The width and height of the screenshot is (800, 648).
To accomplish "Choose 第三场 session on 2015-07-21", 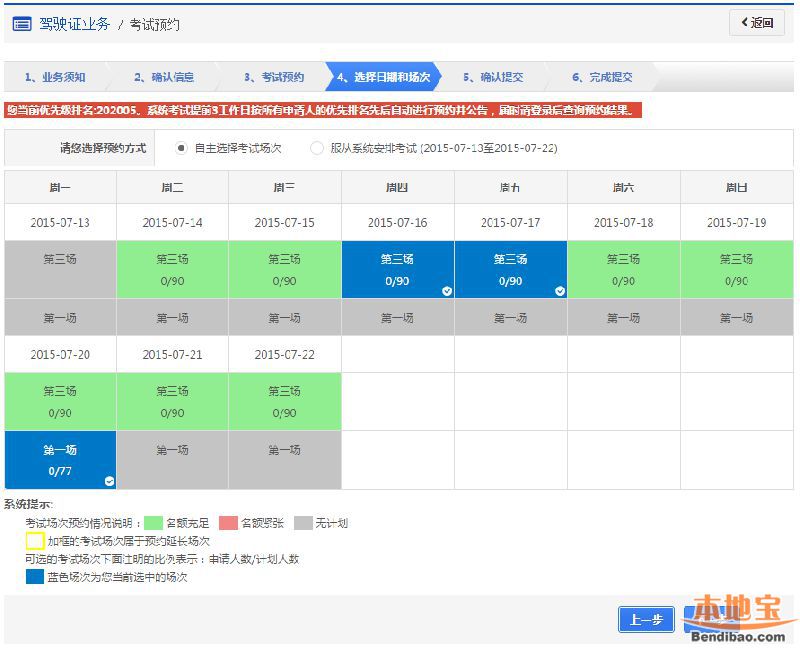I will (x=172, y=401).
